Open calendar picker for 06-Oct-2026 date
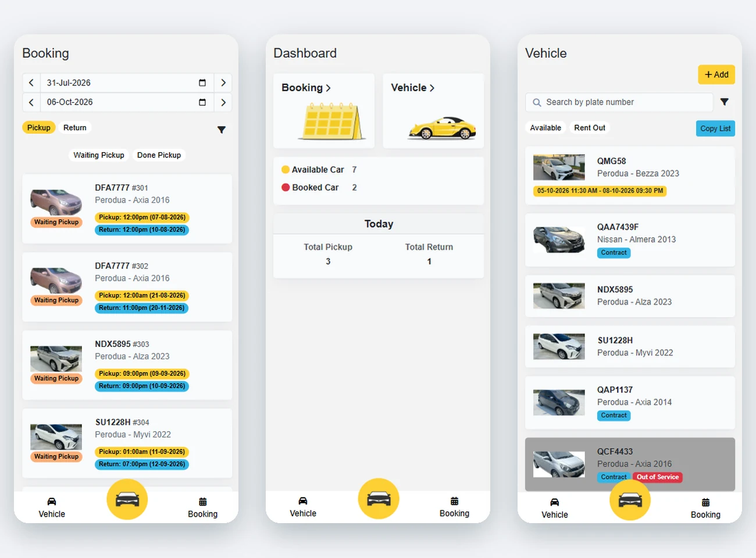Screen dimensions: 756x558 [202, 102]
